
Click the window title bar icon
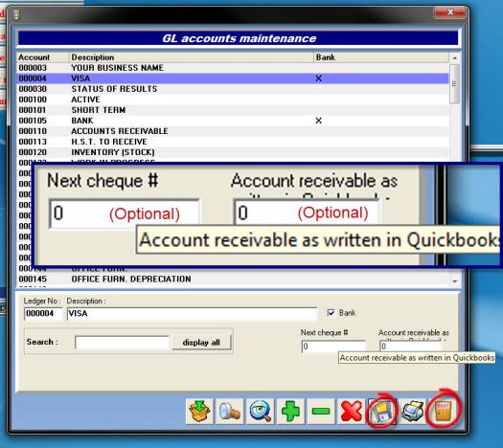(16, 14)
